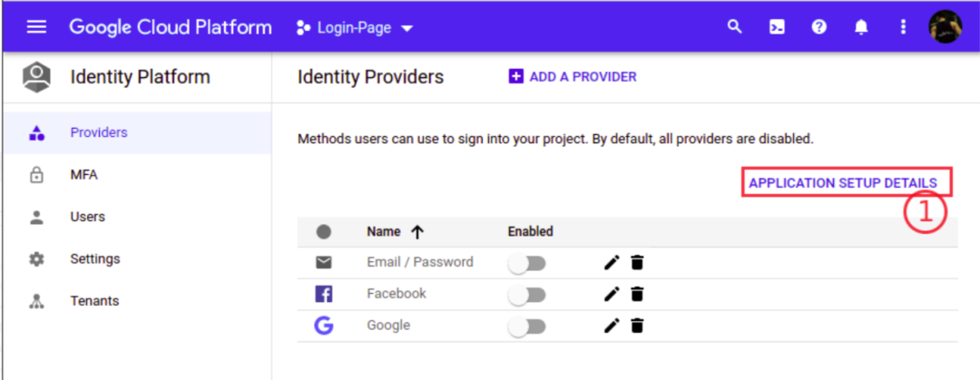Open the help question mark icon
The height and width of the screenshot is (380, 980).
819,27
